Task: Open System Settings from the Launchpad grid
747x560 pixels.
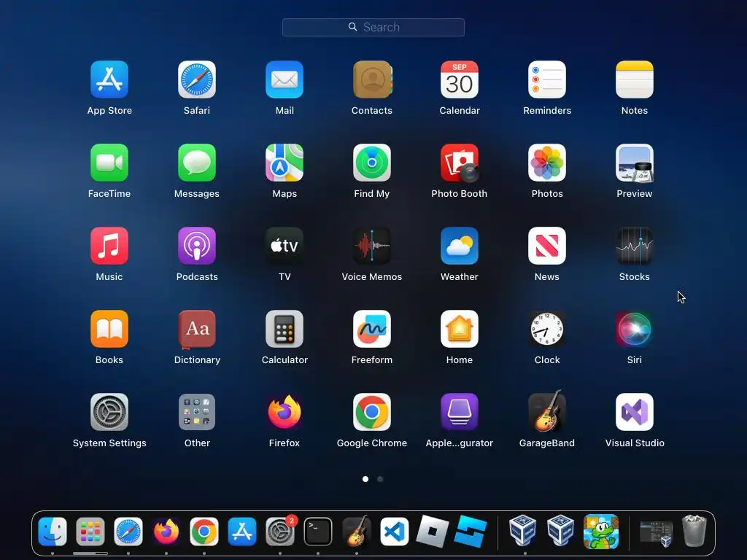Action: pos(109,412)
